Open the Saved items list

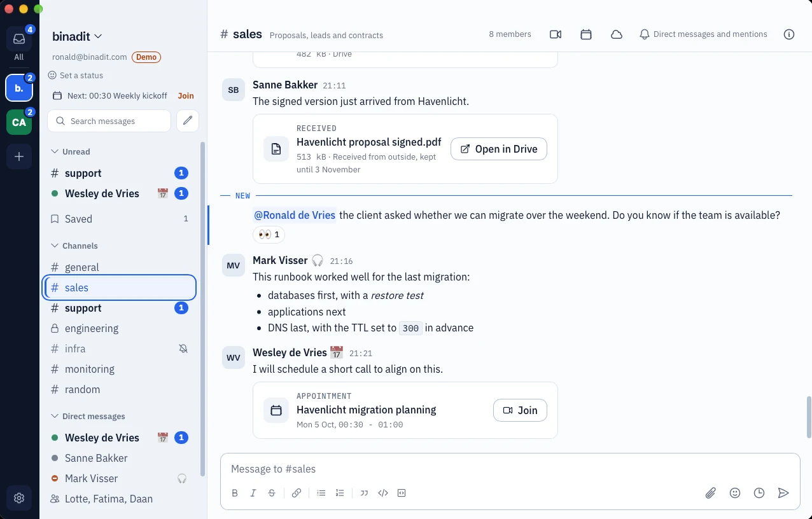coord(120,219)
